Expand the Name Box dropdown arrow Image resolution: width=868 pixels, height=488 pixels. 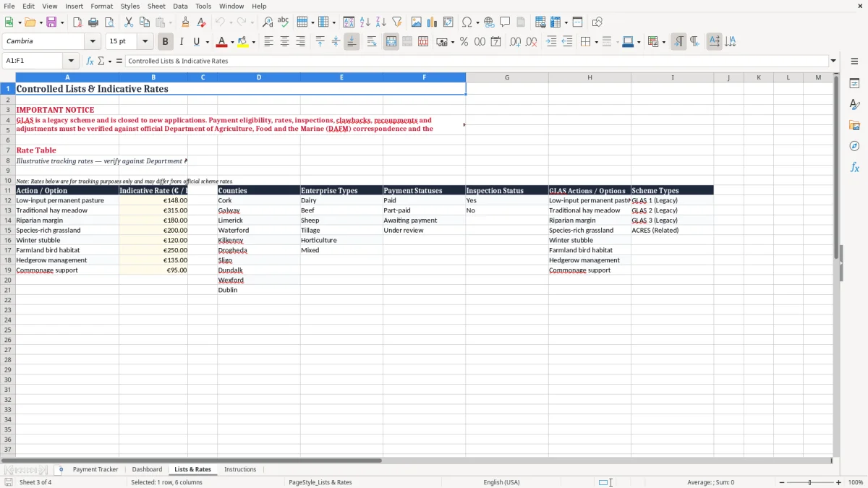[71, 61]
